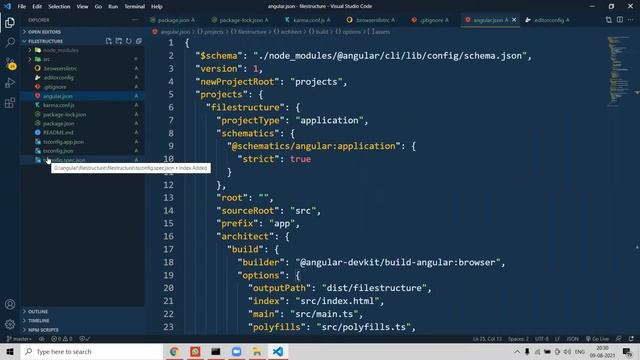Click architect segment in breadcrumb
This screenshot has width=640, height=360.
[291, 31]
